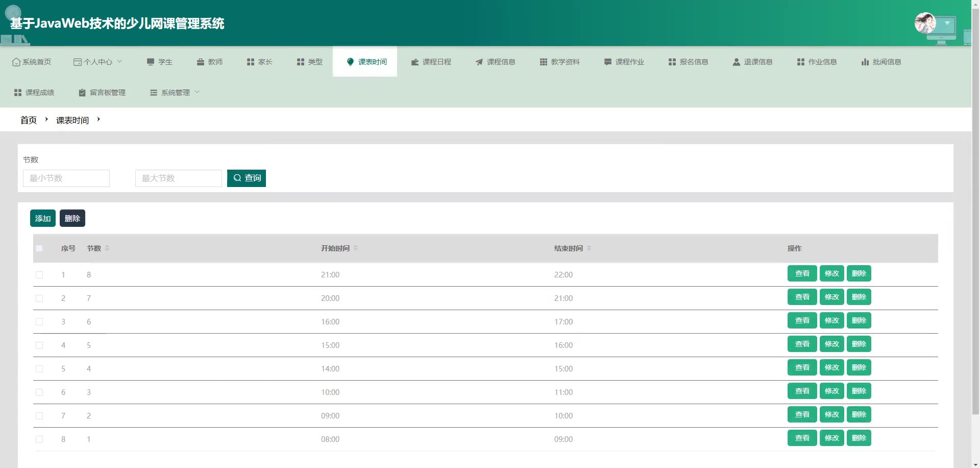This screenshot has width=980, height=468.
Task: Sort the table by 开始时间 column
Action: point(355,248)
